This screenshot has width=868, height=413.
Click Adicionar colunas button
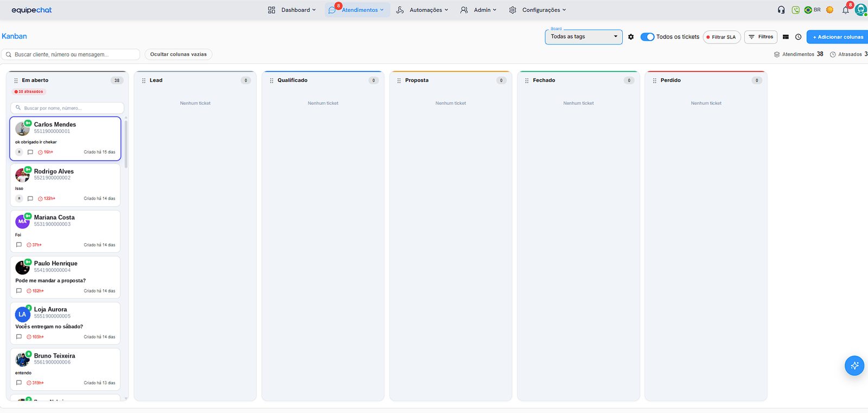point(838,37)
